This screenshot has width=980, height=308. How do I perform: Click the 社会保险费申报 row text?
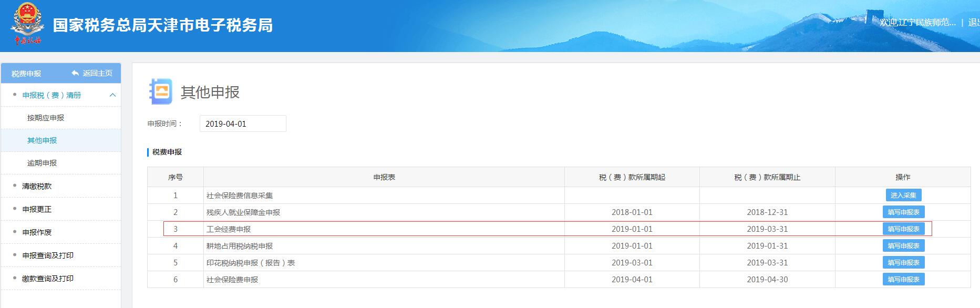click(x=232, y=280)
